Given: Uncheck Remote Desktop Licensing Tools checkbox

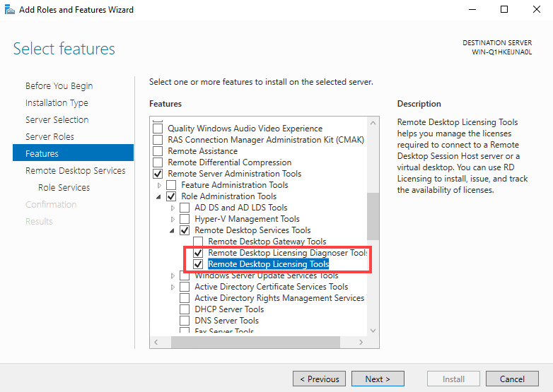Looking at the screenshot, I should (x=198, y=264).
